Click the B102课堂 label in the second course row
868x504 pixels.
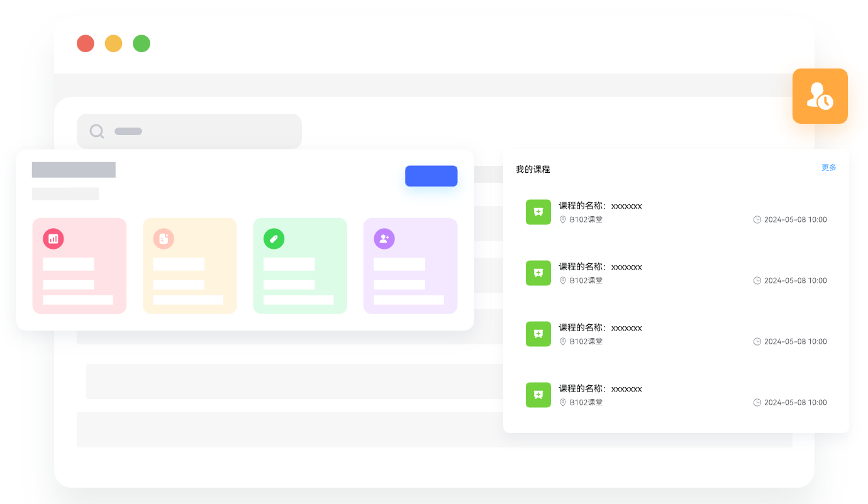pos(586,281)
